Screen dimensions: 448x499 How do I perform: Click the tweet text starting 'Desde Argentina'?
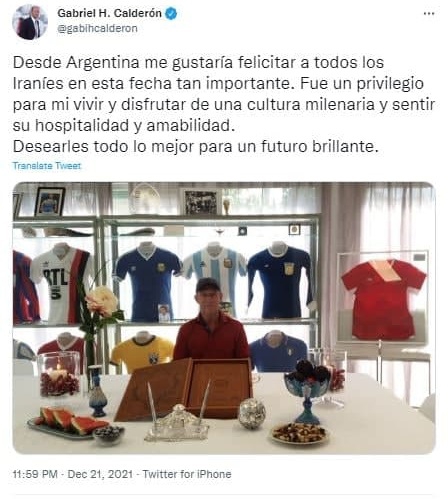[224, 104]
